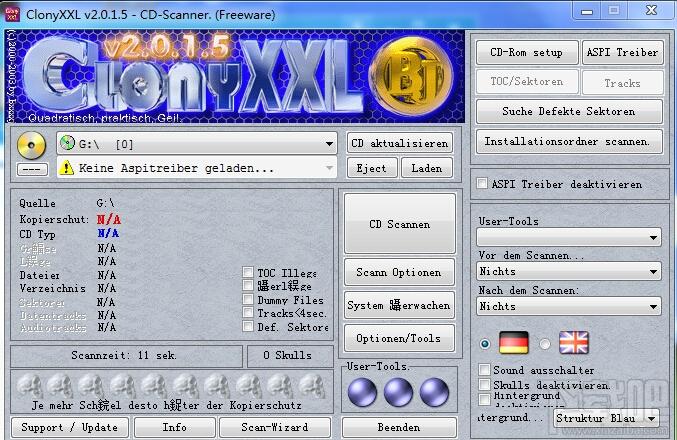The image size is (677, 440).
Task: Minimize the ClonyXXL window
Action: pyautogui.click(x=587, y=11)
